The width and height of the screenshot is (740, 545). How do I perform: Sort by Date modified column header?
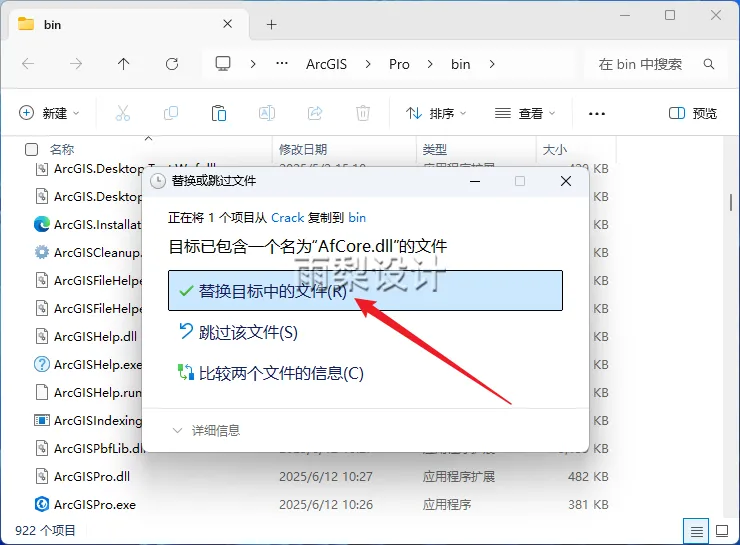coord(303,150)
